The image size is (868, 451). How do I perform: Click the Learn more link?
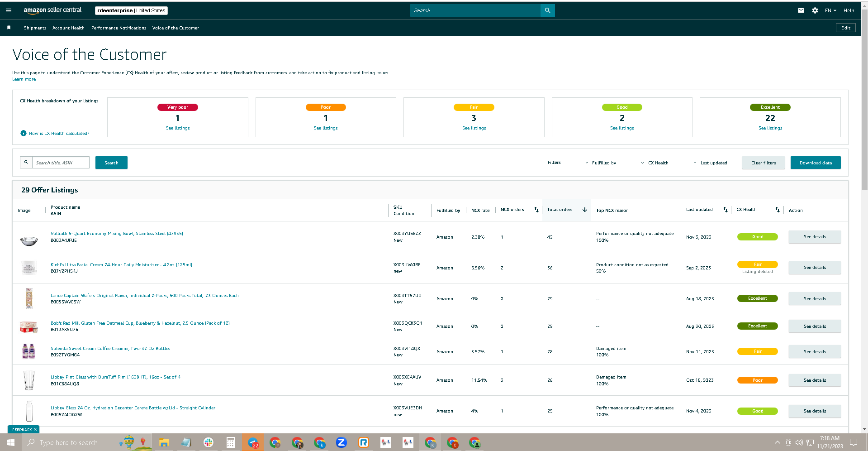coord(24,79)
